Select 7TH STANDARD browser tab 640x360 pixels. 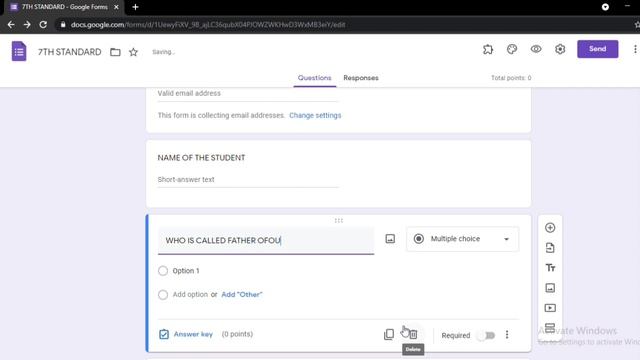pos(64,7)
